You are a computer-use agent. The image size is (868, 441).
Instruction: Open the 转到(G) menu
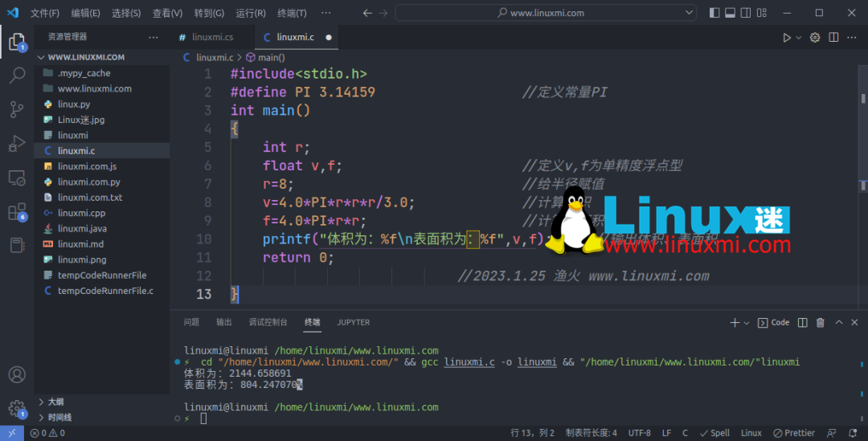(209, 13)
